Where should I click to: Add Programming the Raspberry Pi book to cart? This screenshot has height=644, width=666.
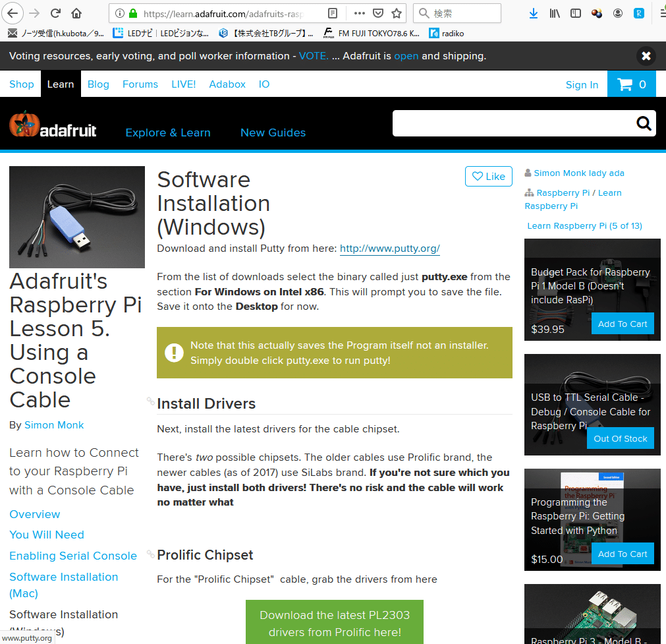[623, 554]
